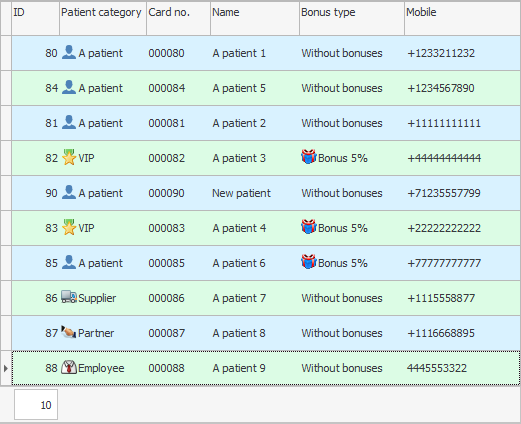The image size is (521, 424).
Task: Click mobile number 4445553322
Action: click(x=437, y=368)
